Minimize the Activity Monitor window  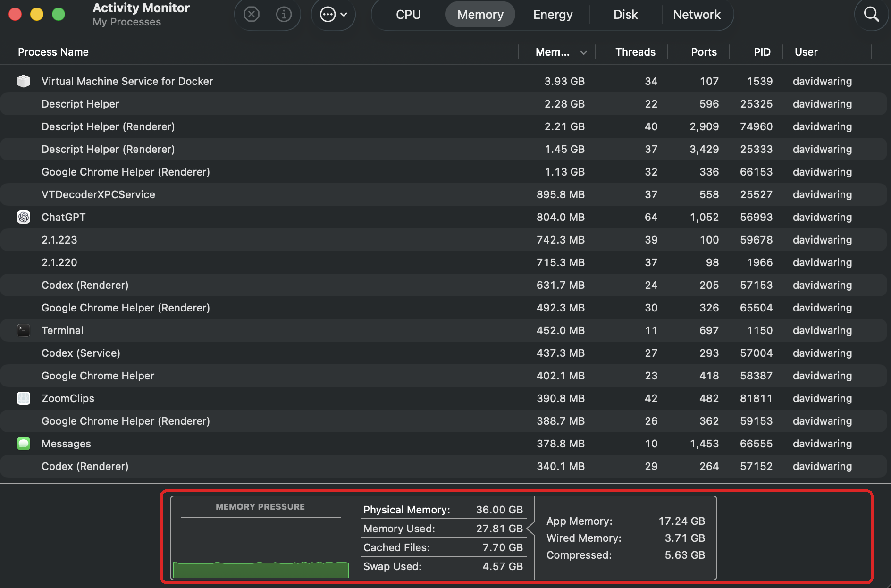pos(37,14)
